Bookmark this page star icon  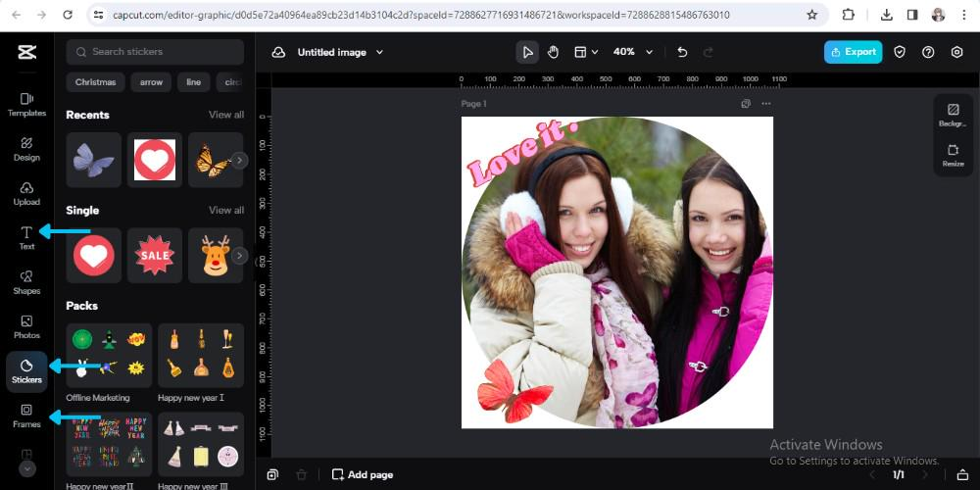811,15
